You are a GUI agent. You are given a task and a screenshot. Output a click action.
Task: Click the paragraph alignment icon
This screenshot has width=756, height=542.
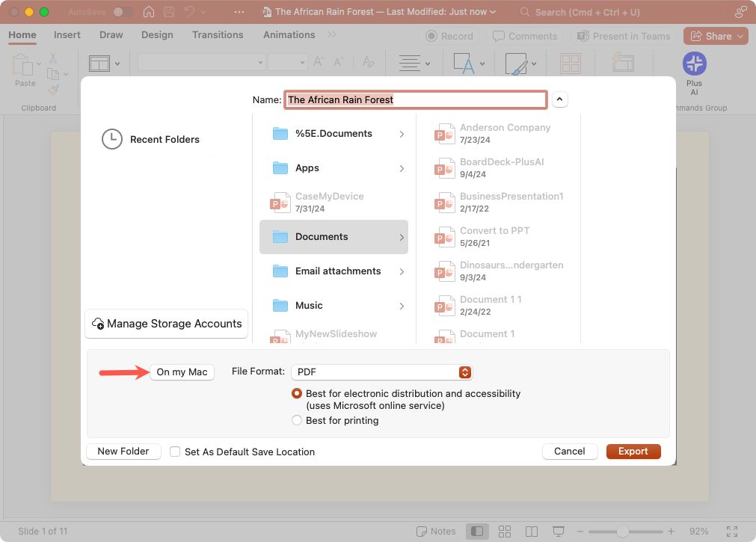coord(410,63)
